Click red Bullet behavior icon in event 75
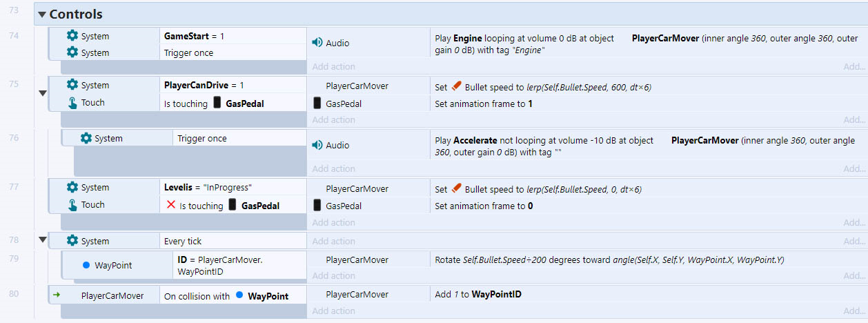Image resolution: width=868 pixels, height=323 pixels. 456,87
